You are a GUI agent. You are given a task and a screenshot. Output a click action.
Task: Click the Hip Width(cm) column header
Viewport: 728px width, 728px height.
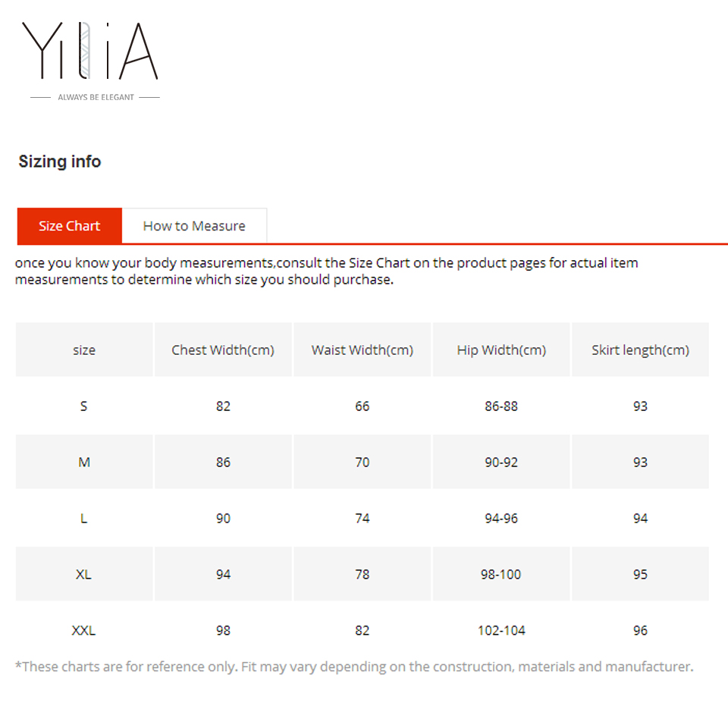(501, 350)
